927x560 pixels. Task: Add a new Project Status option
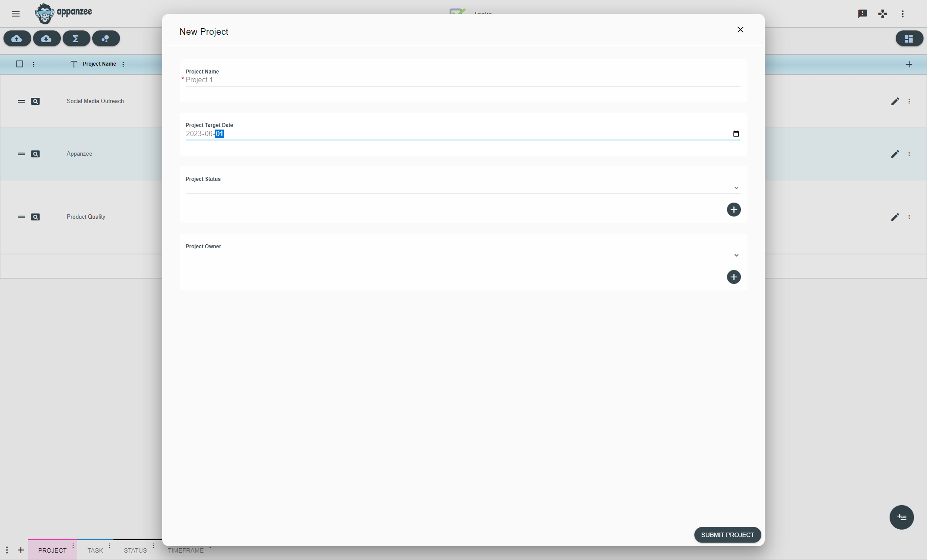coord(734,210)
